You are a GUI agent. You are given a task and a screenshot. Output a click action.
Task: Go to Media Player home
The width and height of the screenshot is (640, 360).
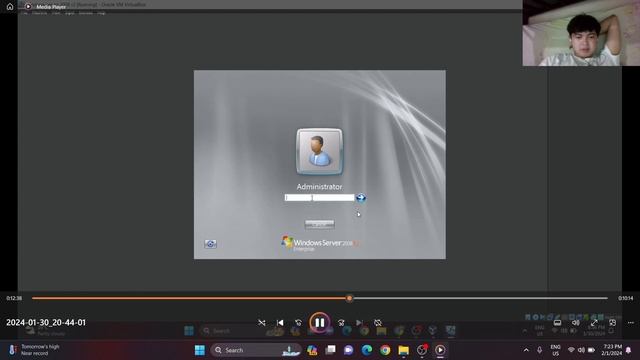[x=10, y=7]
